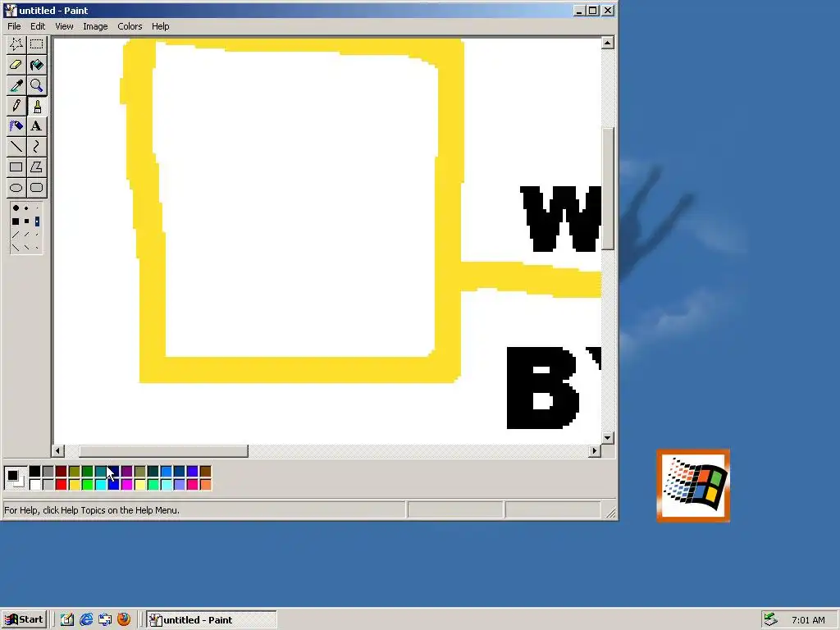Image resolution: width=840 pixels, height=630 pixels.
Task: Choose the Eraser tool
Action: coord(16,65)
